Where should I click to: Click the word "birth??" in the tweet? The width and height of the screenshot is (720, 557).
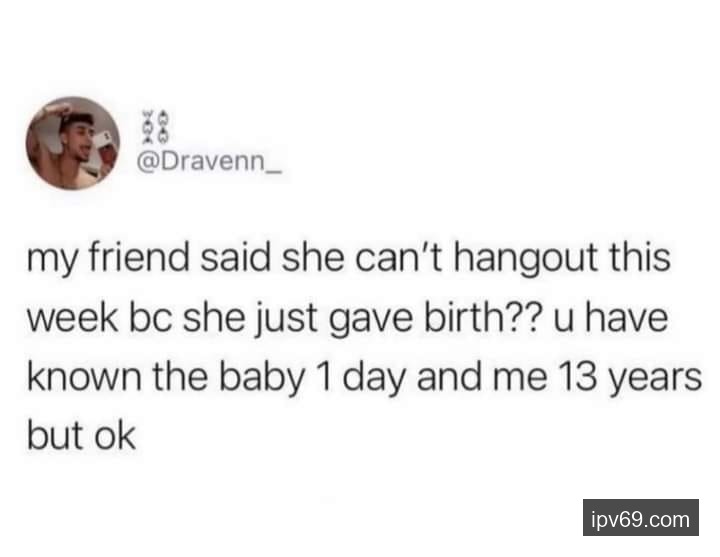click(482, 318)
